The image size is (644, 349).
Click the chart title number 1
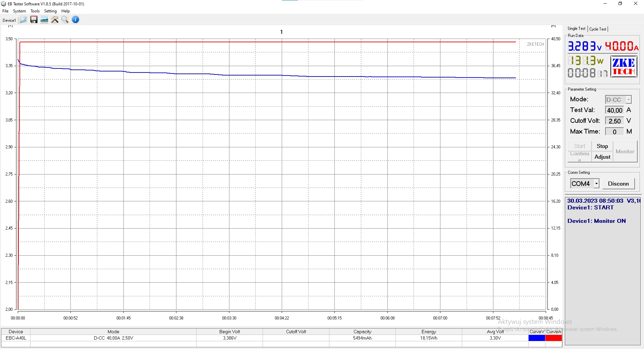point(281,32)
